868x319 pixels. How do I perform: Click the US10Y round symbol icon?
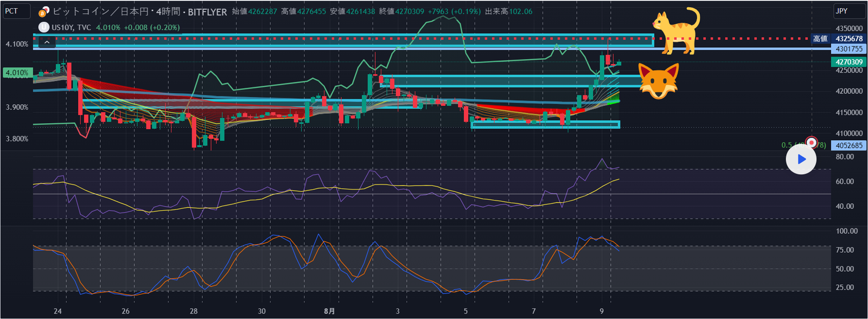click(x=44, y=27)
